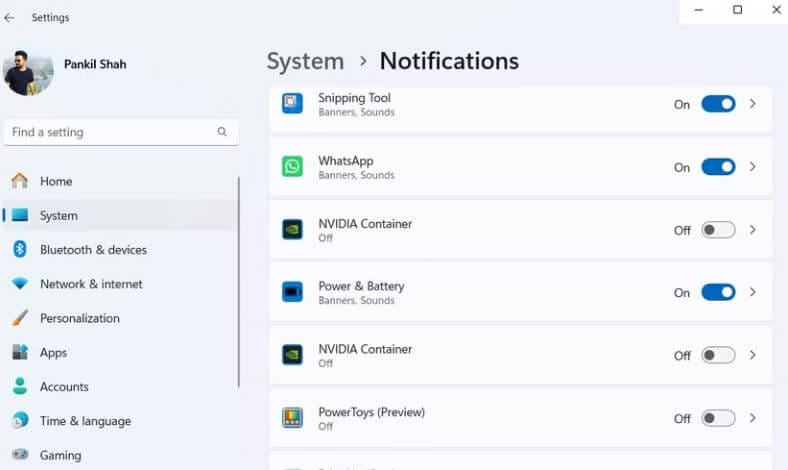Open PowerToys (Preview) details chevron

point(752,418)
